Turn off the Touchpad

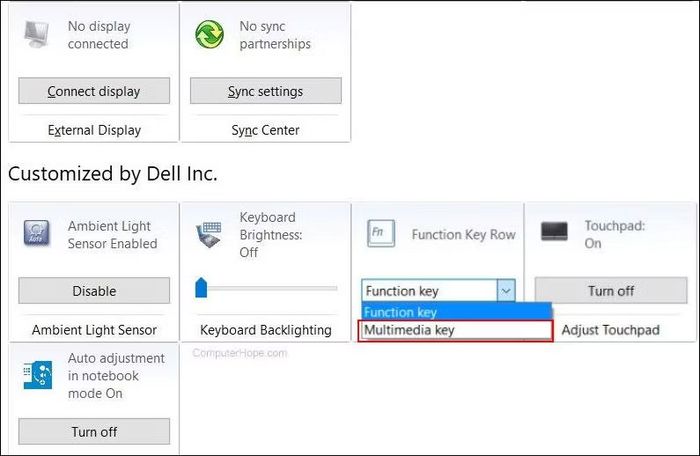[x=611, y=291]
